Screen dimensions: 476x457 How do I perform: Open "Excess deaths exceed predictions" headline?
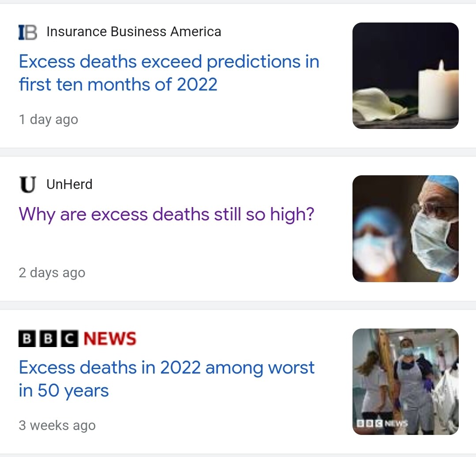(x=169, y=73)
